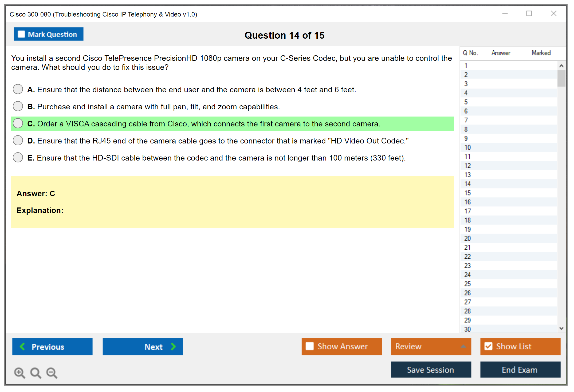Minimize the exam window
574x392 pixels.
pyautogui.click(x=505, y=14)
